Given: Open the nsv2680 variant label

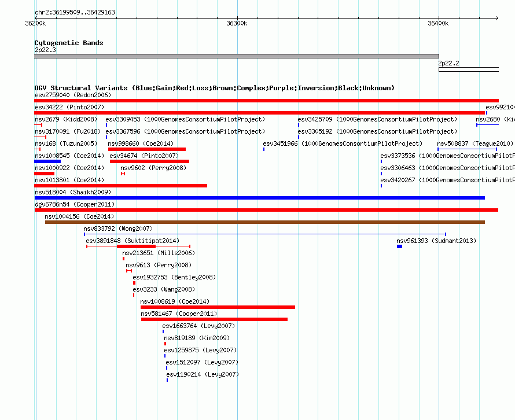Looking at the screenshot, I should pos(495,119).
